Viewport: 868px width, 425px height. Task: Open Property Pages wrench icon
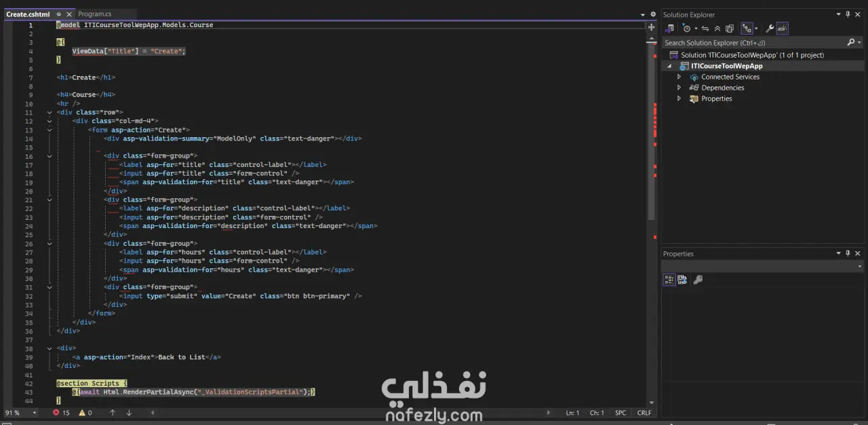point(698,280)
